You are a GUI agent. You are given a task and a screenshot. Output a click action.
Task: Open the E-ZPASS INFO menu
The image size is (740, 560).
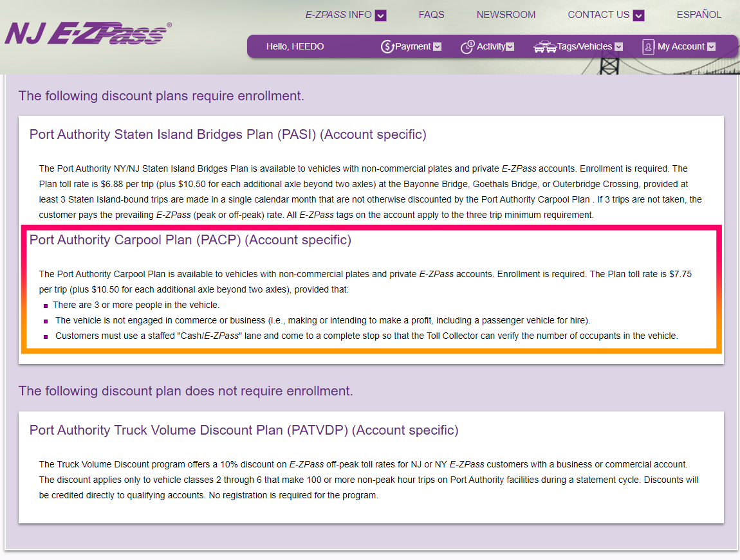pyautogui.click(x=338, y=15)
